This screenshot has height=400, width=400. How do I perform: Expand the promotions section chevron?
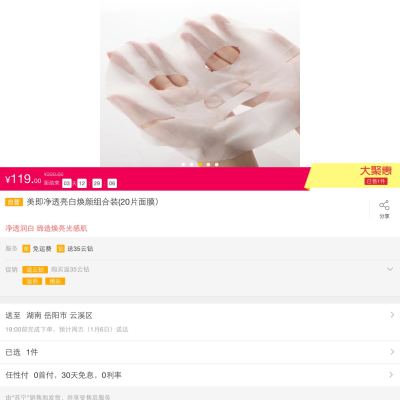click(x=390, y=269)
